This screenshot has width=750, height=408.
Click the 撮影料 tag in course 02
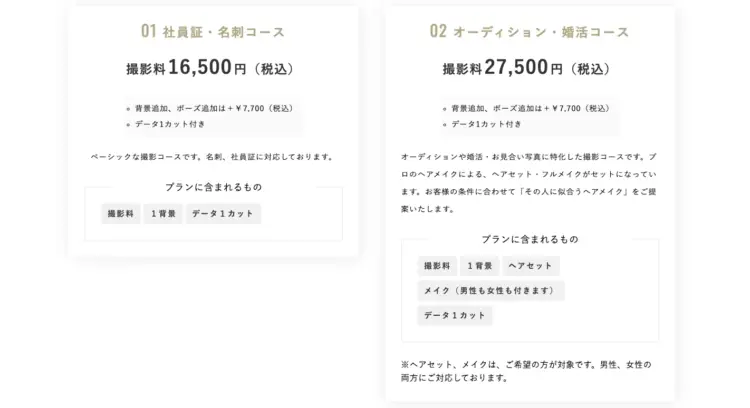tap(437, 266)
